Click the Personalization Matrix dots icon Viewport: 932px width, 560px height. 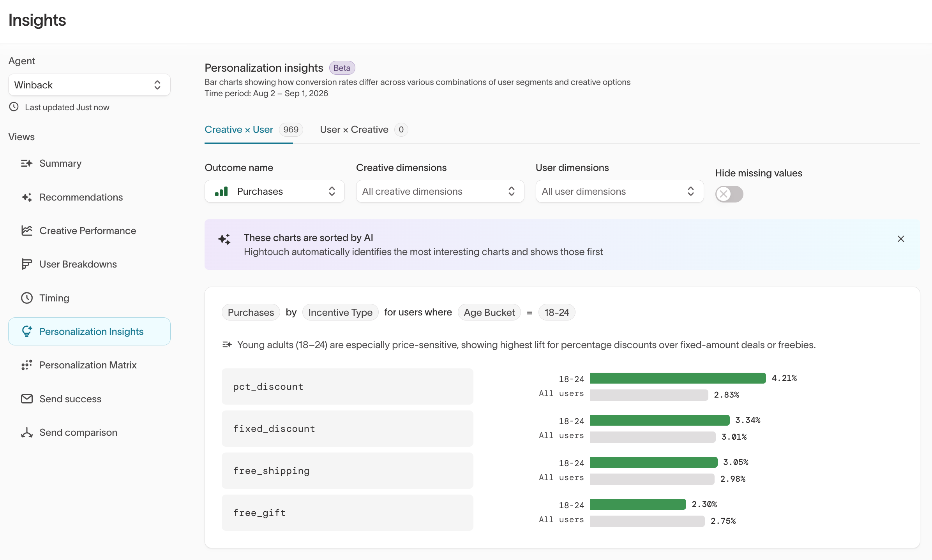[x=26, y=365]
